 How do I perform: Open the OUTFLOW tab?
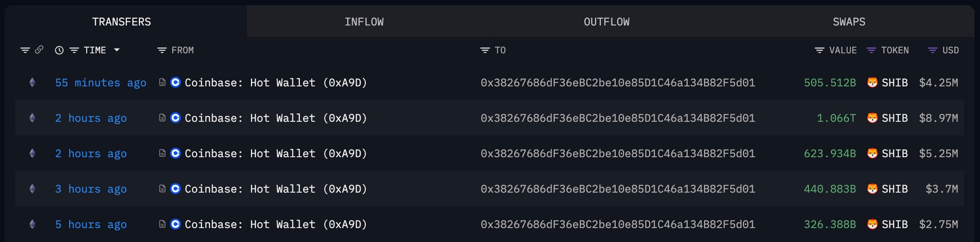pos(607,22)
